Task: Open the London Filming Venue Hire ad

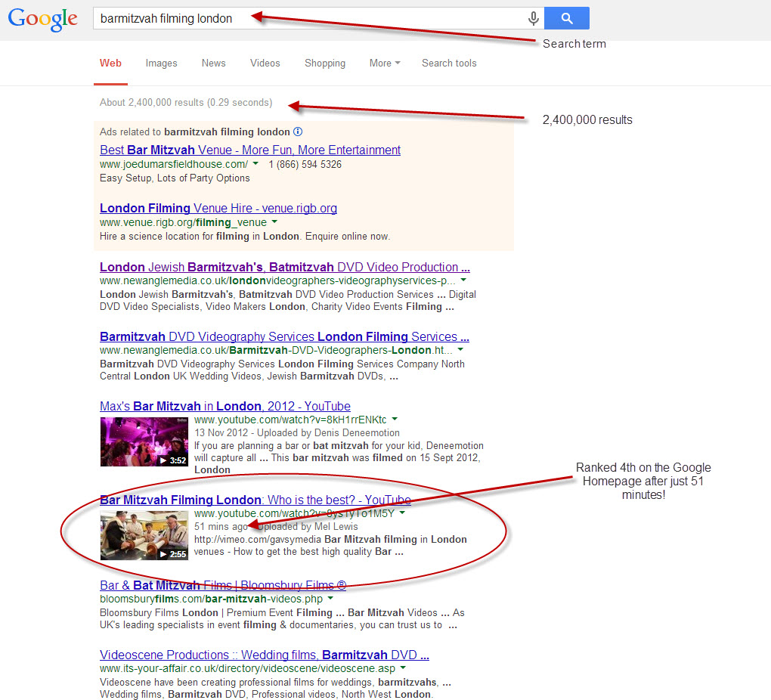Action: click(218, 208)
